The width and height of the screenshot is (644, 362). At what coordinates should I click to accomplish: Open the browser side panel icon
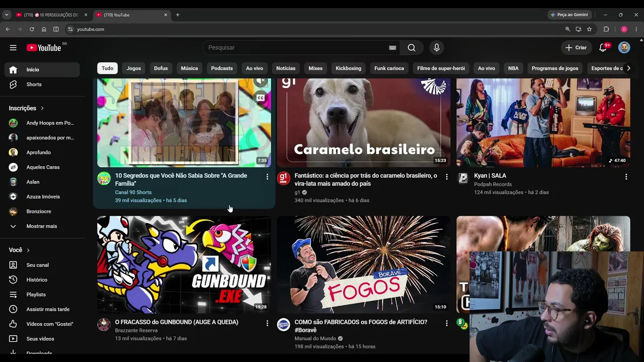56,29
